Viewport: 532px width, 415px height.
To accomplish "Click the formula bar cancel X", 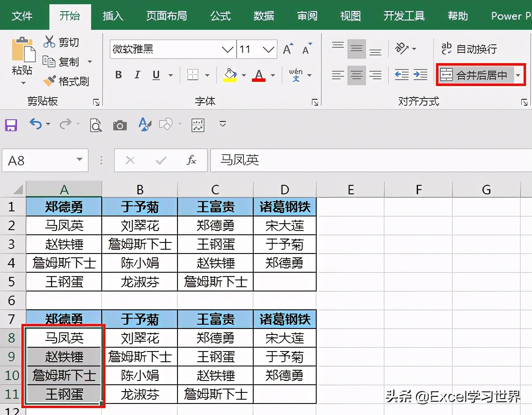I will point(130,160).
